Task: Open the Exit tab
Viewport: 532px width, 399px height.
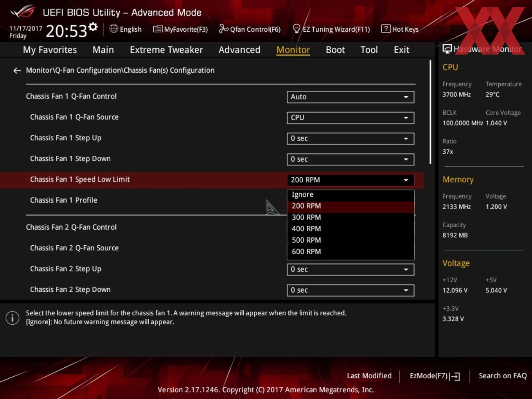Action: click(x=401, y=50)
